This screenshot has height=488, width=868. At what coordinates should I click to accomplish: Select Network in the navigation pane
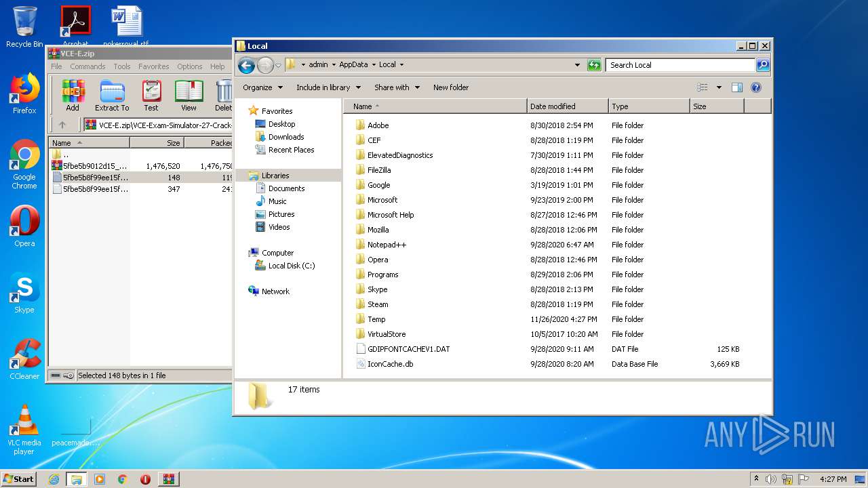click(275, 291)
